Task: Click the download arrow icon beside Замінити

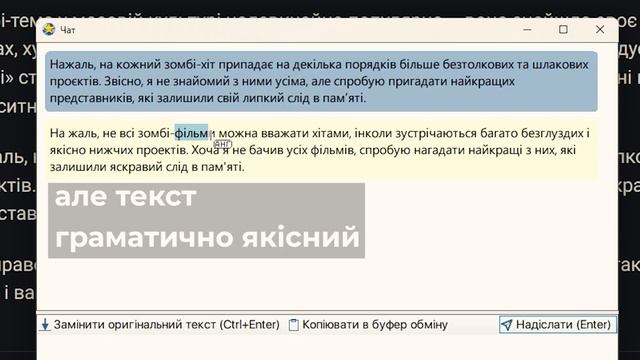Action: pos(45,325)
